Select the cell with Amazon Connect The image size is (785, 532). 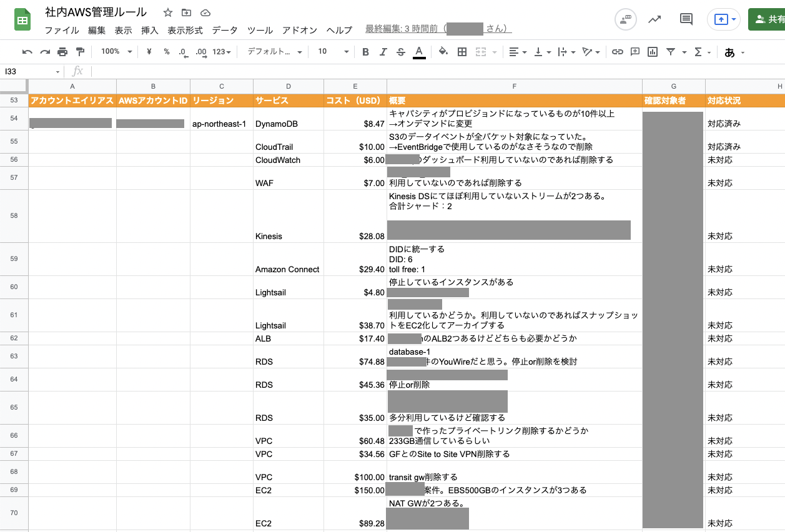pos(289,259)
